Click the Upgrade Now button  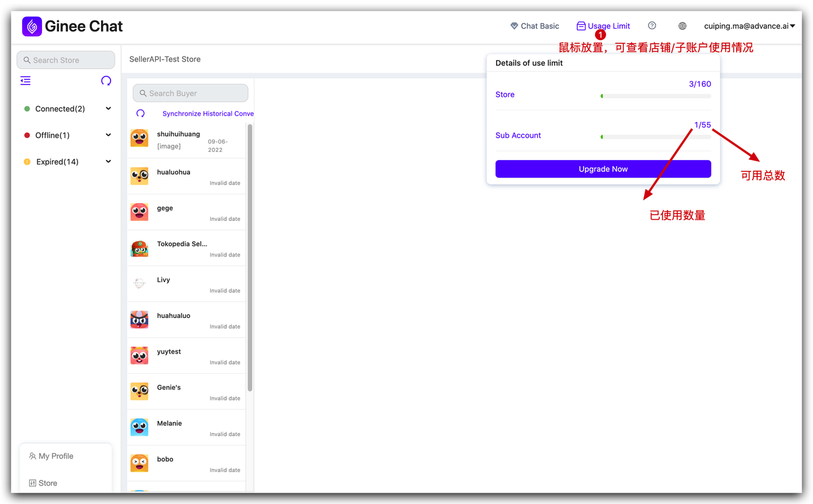[x=603, y=169]
